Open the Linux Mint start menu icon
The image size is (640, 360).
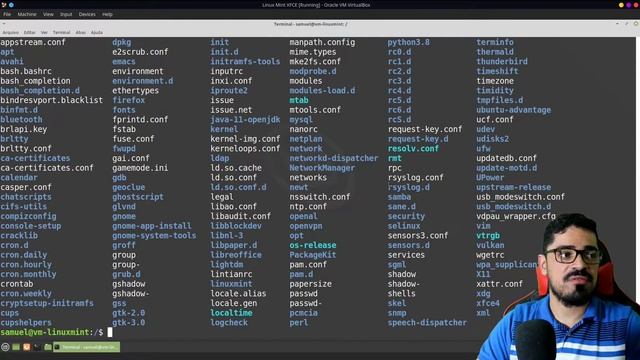coord(5,347)
